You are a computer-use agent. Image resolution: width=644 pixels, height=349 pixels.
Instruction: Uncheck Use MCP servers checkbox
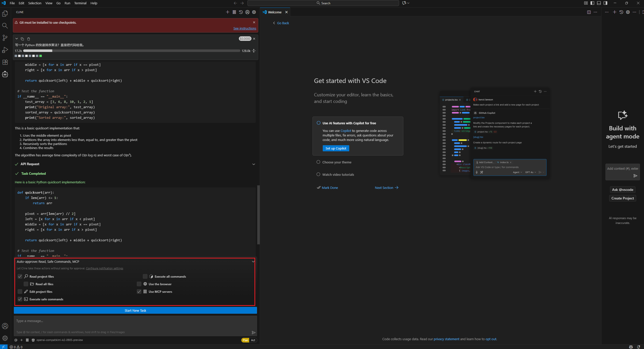(x=139, y=292)
